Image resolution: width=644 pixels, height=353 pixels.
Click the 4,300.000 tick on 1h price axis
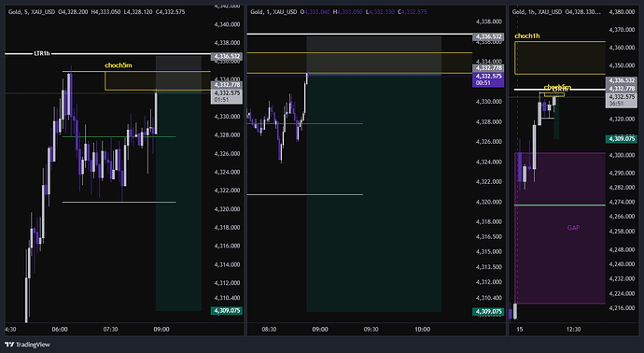click(x=622, y=155)
